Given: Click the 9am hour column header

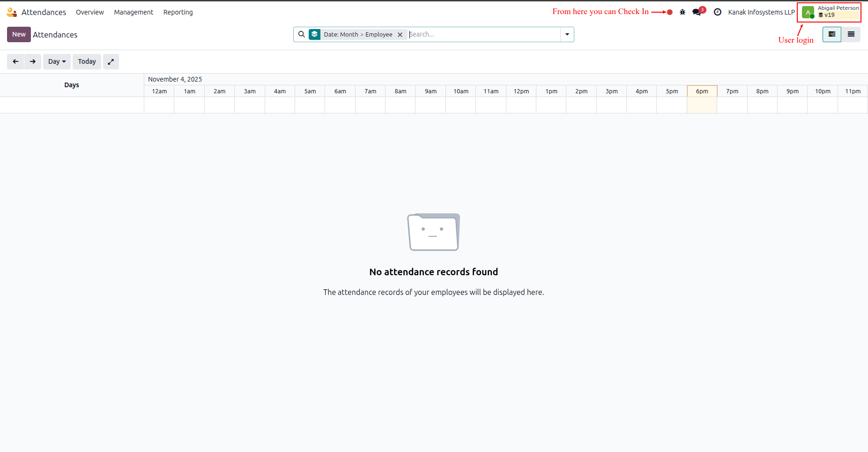Looking at the screenshot, I should coord(430,91).
